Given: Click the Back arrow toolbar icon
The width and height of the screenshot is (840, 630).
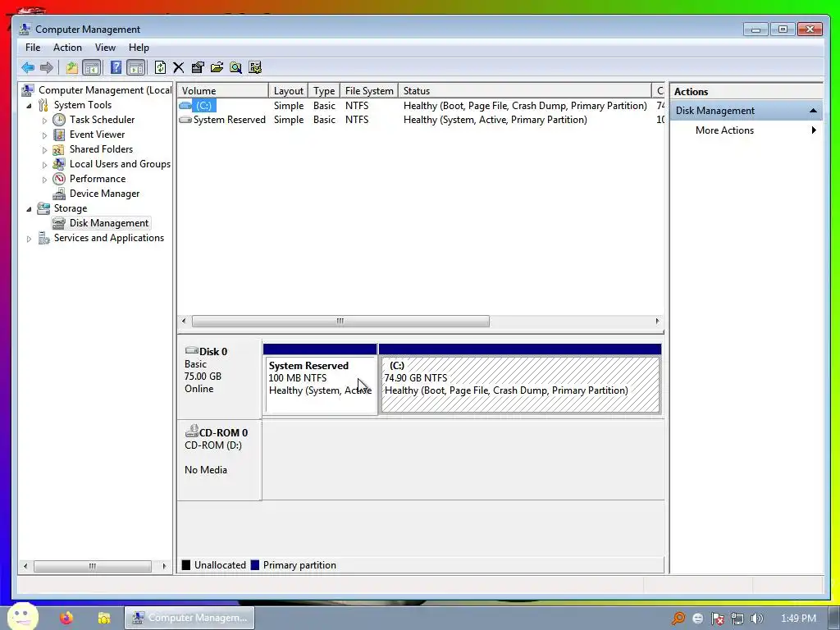Looking at the screenshot, I should click(x=28, y=67).
